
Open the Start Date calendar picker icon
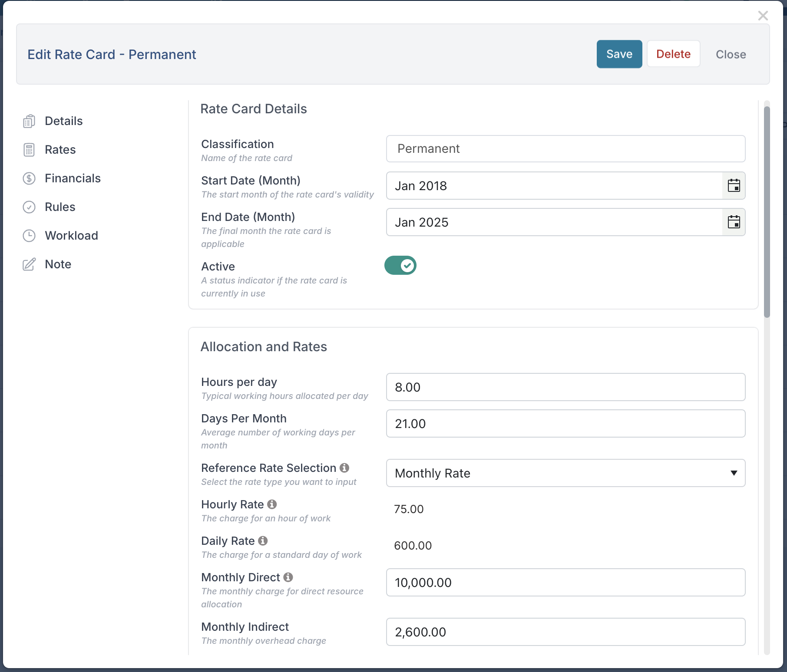(x=734, y=186)
